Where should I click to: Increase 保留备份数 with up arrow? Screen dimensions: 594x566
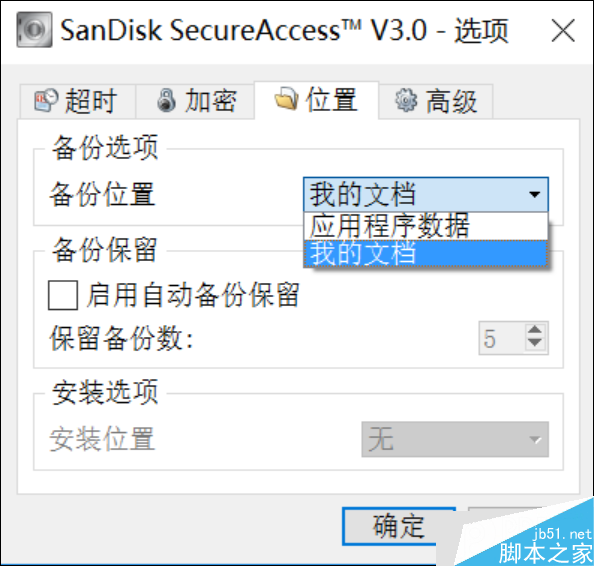coord(535,330)
